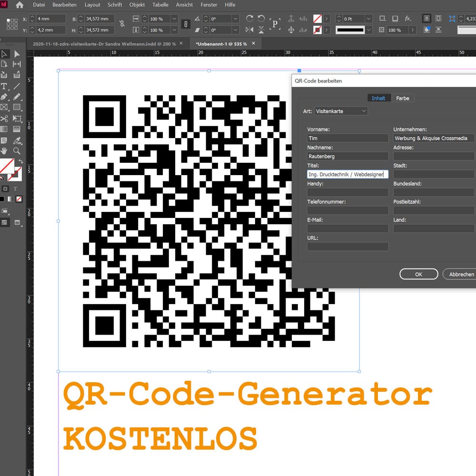Viewport: 476px width, 476px height.
Task: Open the stroke weight 0 Pt dropdown
Action: coord(368,19)
